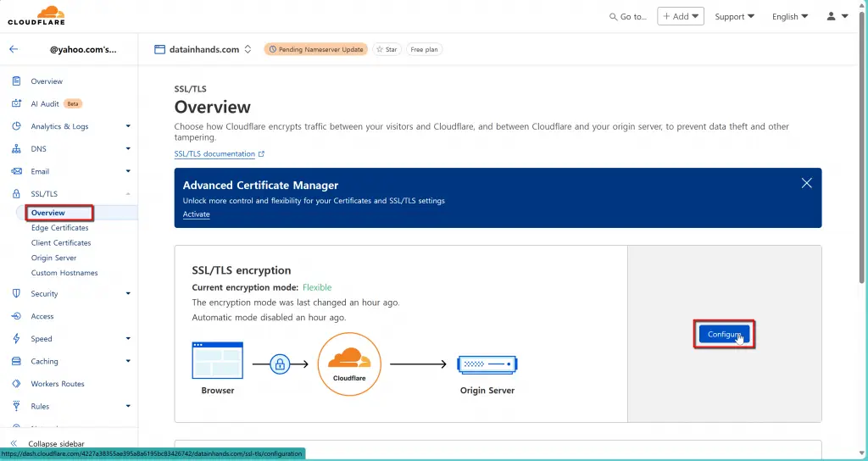Screen dimensions: 868x461
Task: Click the Star button for the domain
Action: [387, 49]
